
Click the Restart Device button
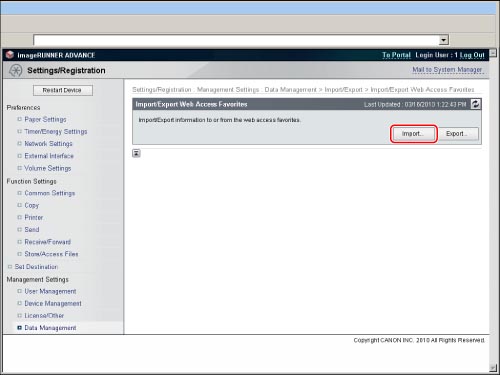point(63,90)
